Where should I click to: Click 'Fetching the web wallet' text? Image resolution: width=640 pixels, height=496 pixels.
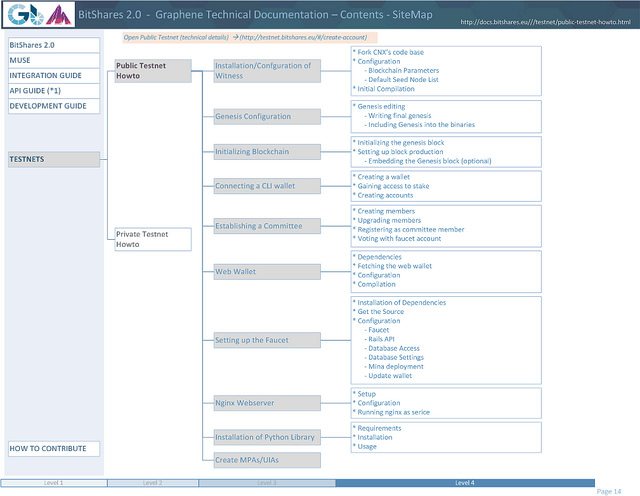pyautogui.click(x=395, y=266)
